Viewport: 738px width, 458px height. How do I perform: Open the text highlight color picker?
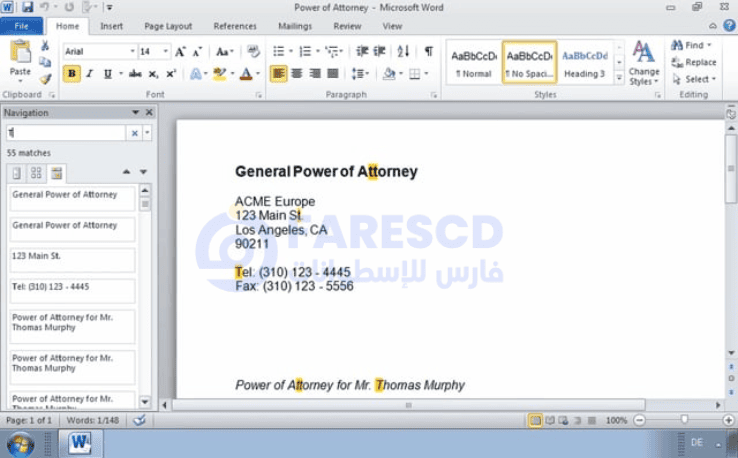tap(232, 74)
